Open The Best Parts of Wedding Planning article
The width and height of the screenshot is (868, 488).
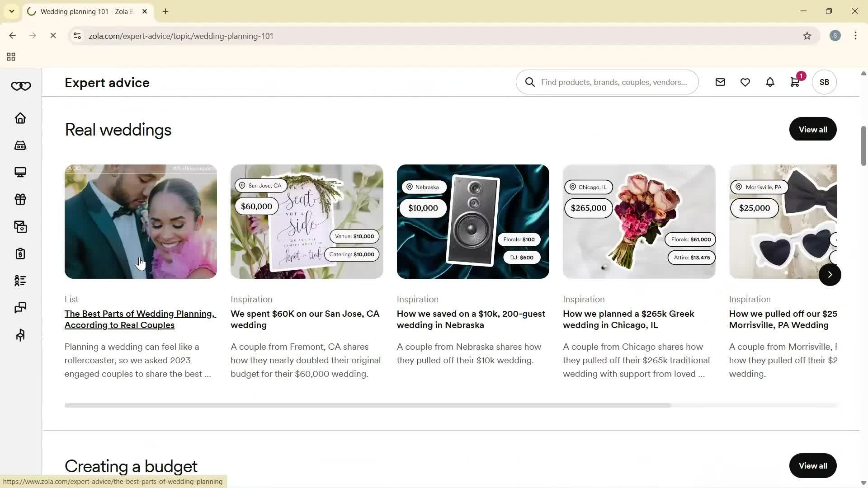140,319
